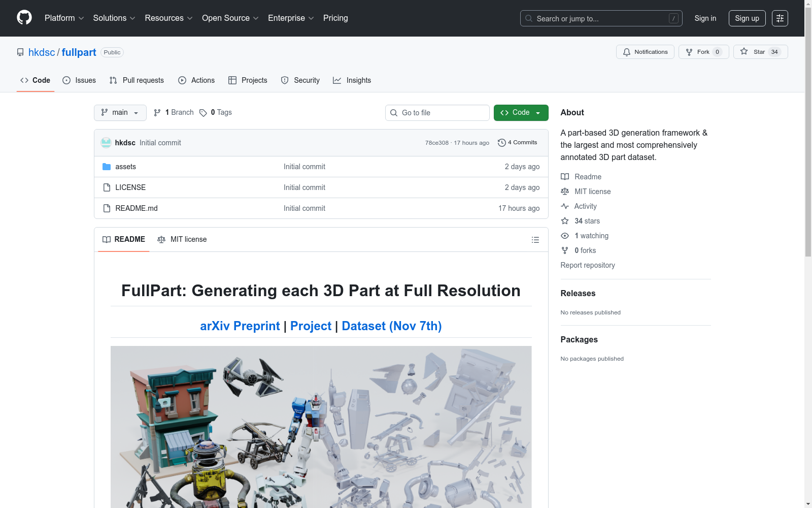
Task: Click the Report repository link
Action: [588, 265]
